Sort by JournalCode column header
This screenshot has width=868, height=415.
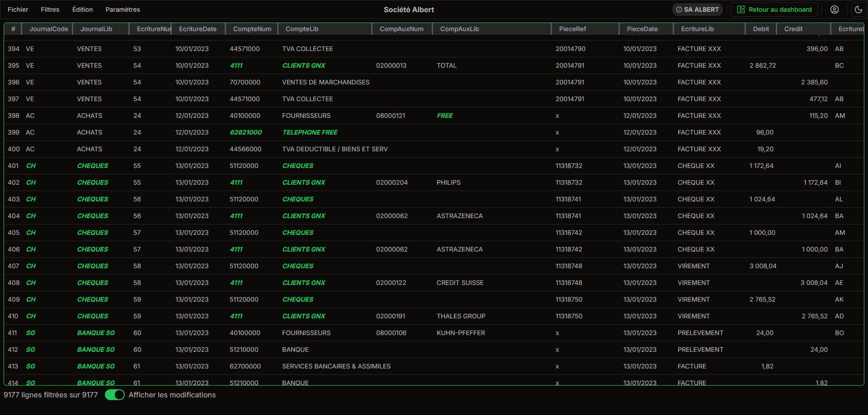pos(48,29)
